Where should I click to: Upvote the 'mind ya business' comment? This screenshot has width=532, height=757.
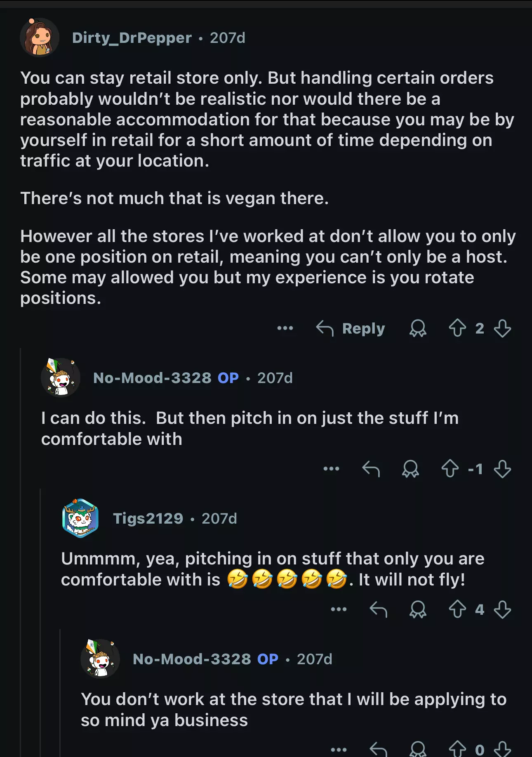[x=457, y=749]
